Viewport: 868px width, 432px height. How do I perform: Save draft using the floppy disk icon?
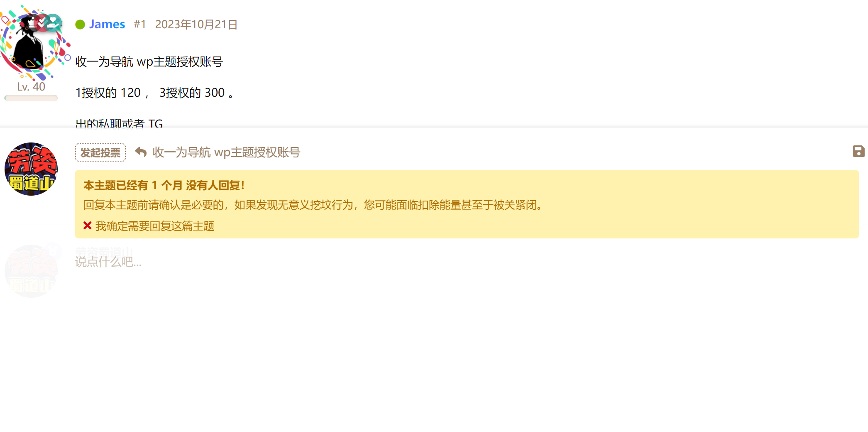click(858, 151)
